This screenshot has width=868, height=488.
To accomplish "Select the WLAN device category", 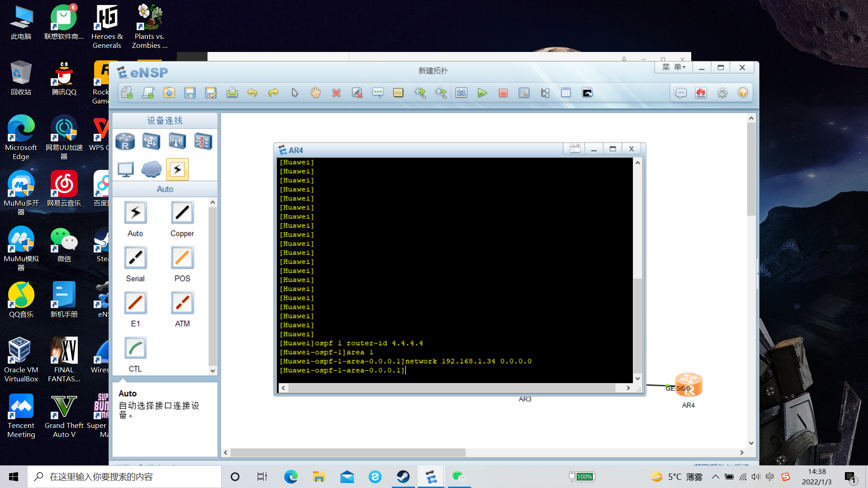I will coord(177,141).
